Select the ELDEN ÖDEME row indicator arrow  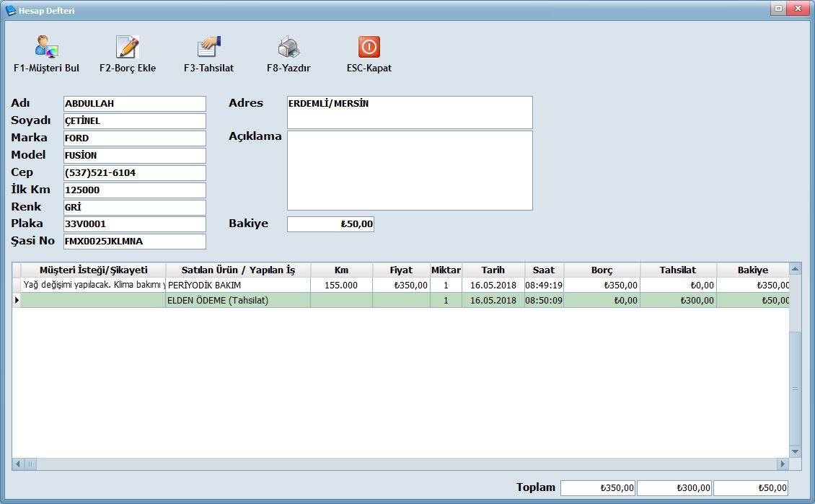(17, 300)
